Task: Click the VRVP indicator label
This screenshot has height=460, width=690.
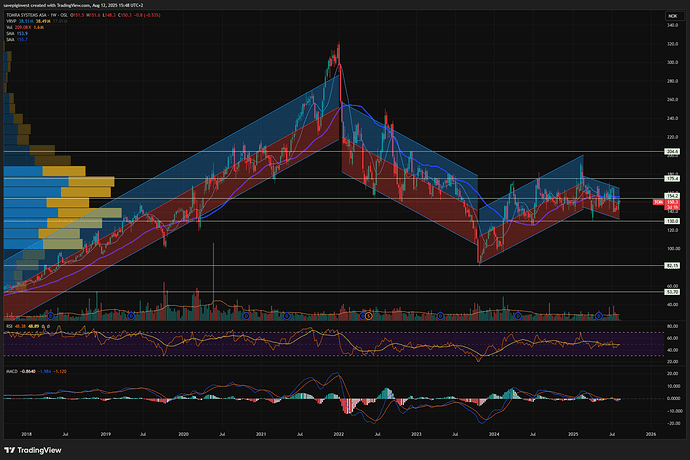Action: (11, 23)
